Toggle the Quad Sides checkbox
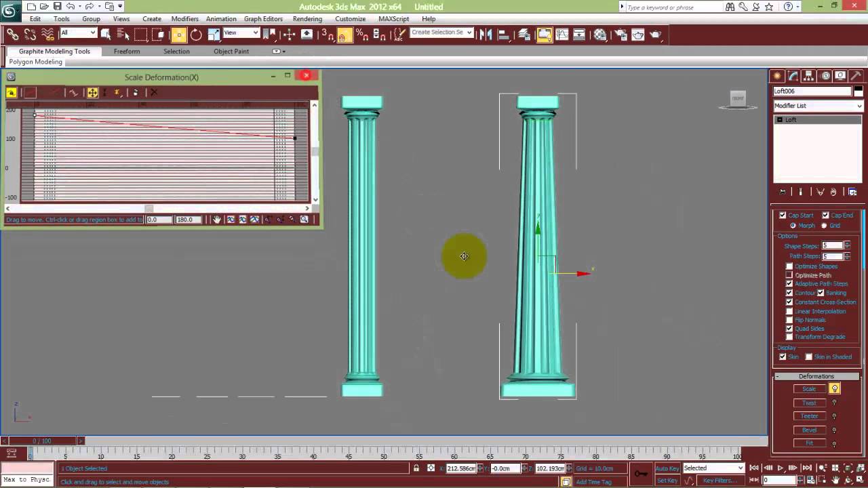 789,329
